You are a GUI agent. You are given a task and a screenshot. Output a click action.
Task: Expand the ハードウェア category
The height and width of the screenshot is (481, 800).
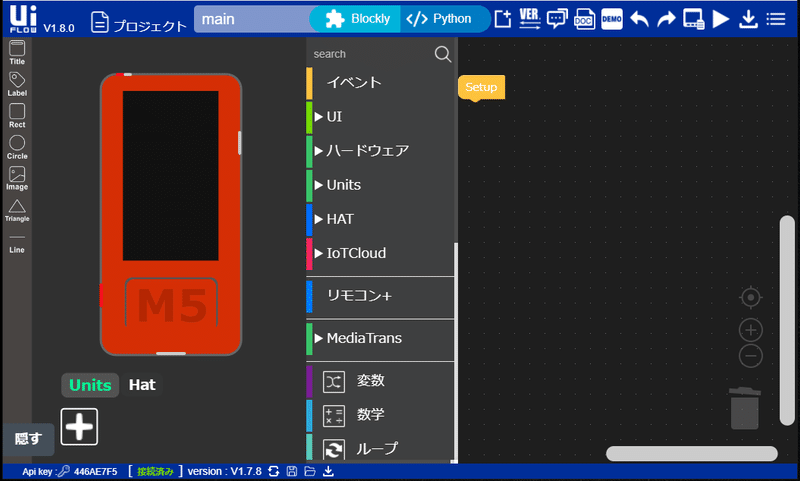tap(380, 151)
